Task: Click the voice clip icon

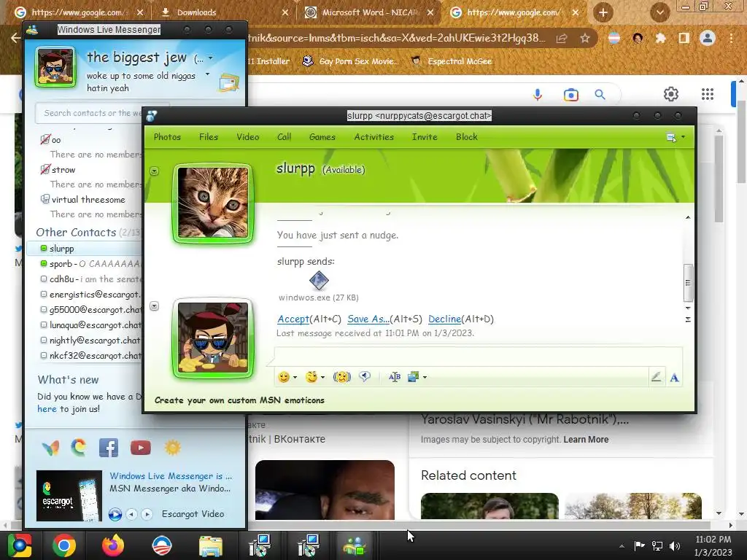Action: (x=365, y=377)
